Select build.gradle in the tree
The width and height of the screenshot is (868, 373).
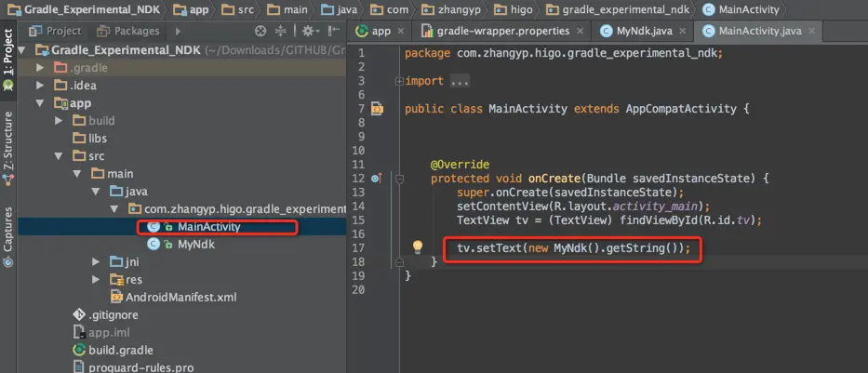tap(121, 351)
